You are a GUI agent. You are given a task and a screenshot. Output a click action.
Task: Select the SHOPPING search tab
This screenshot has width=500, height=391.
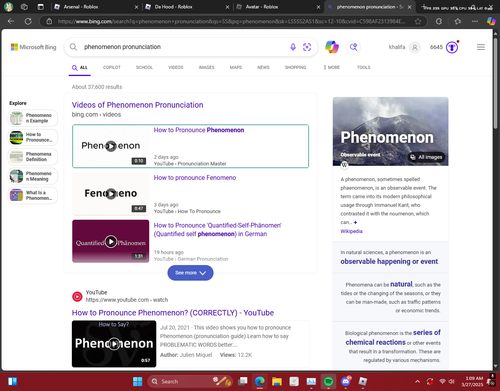(x=295, y=67)
